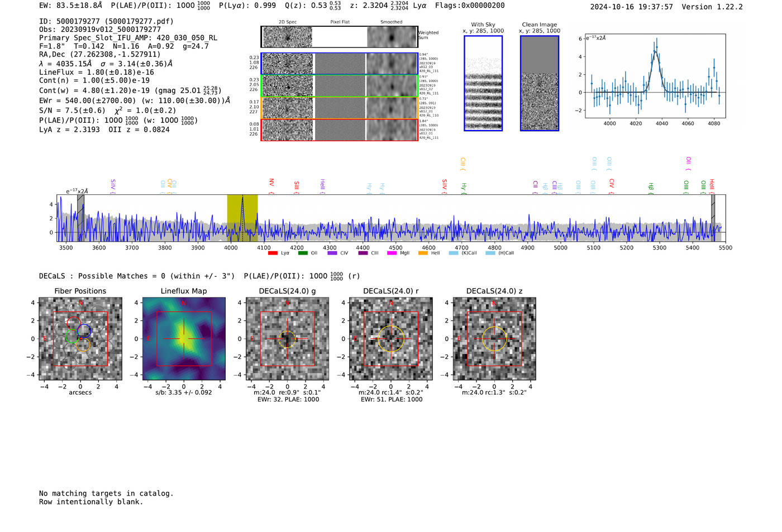The image size is (782, 532).
Task: Click the green fiber circle in Fiber Positions
Action: (72, 336)
